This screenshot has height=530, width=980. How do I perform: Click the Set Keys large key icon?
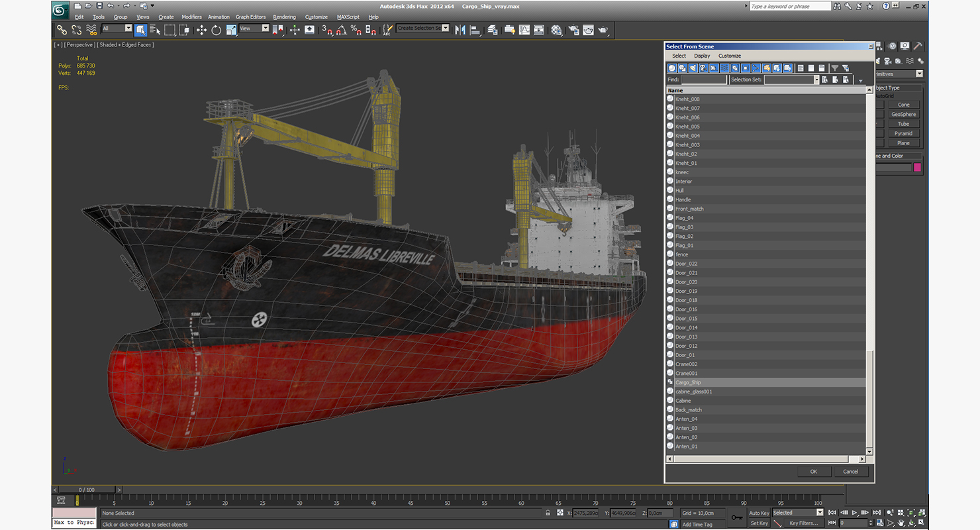[737, 517]
